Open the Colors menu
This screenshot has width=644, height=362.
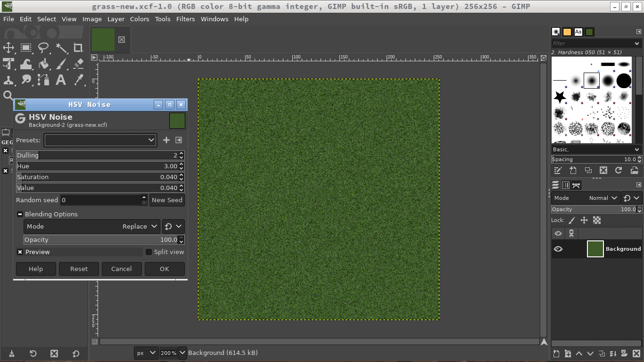(140, 19)
